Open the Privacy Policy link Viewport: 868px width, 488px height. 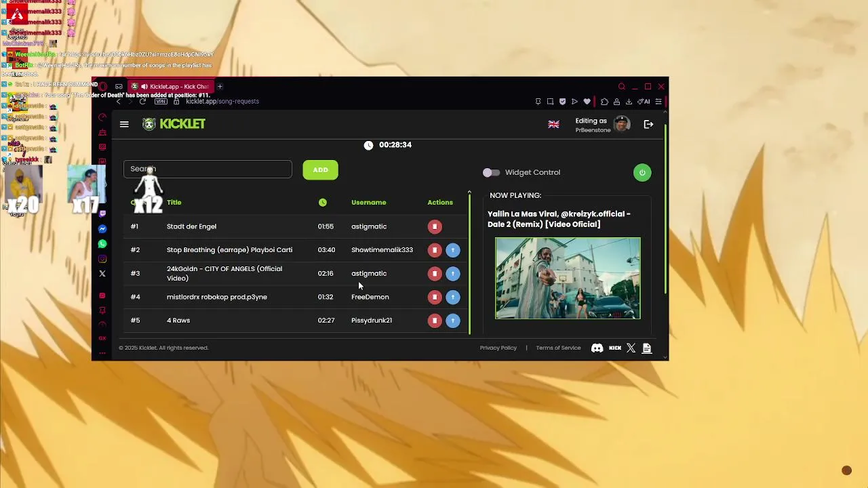[x=498, y=348]
